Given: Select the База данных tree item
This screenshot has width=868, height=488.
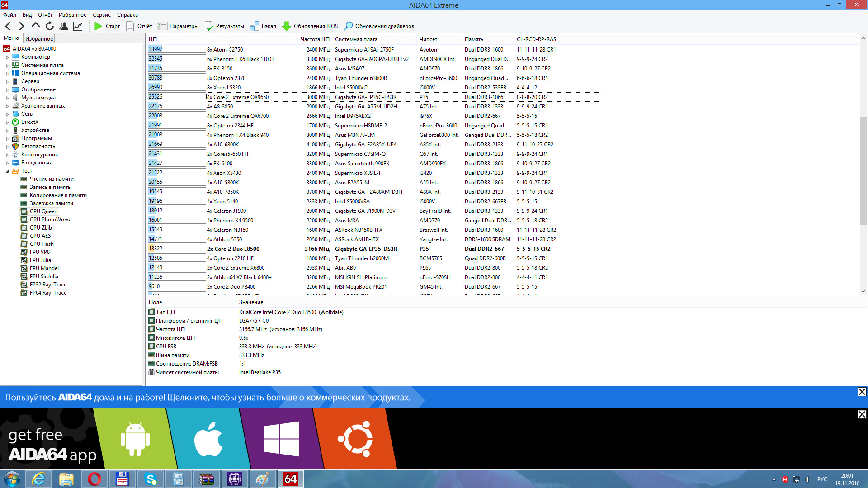Looking at the screenshot, I should [x=36, y=163].
